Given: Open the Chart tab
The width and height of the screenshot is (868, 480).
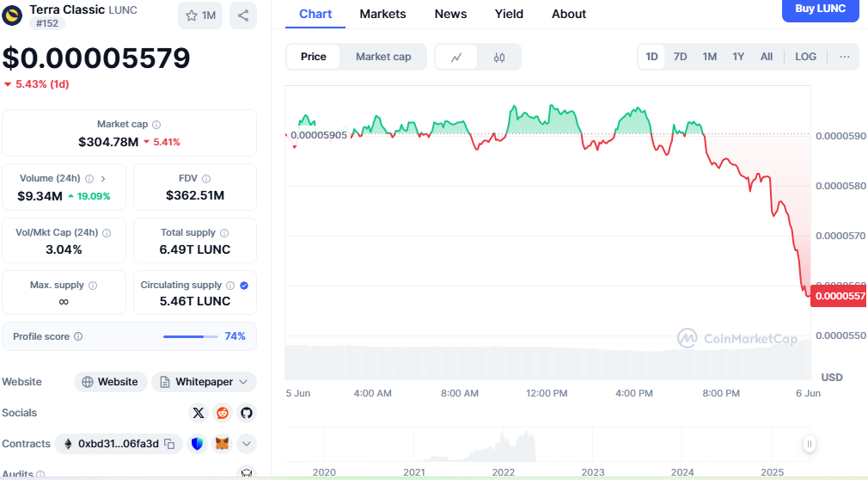Looking at the screenshot, I should tap(315, 15).
